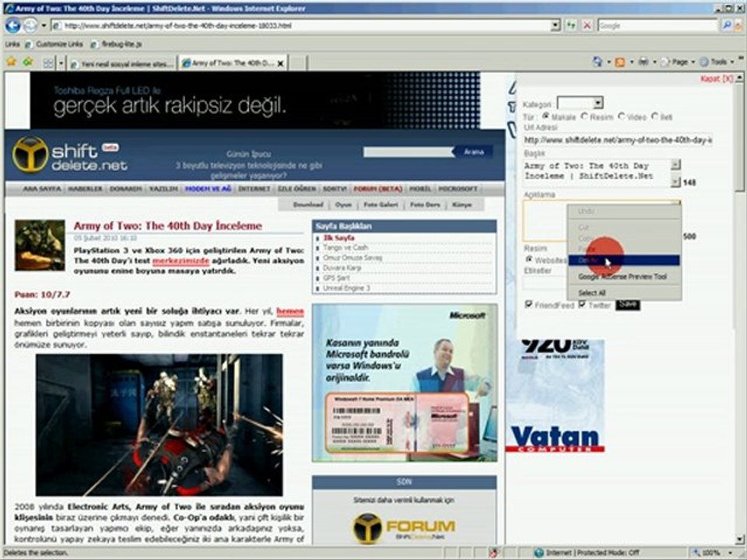Close the Army of Two tab
The height and width of the screenshot is (560, 747).
click(x=281, y=63)
